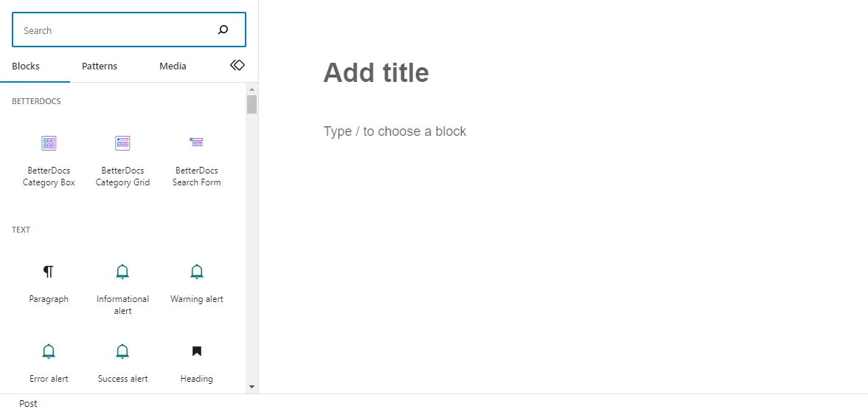Insert the BetterDocs Category Box block
Screen dimensions: 868x412
point(49,157)
